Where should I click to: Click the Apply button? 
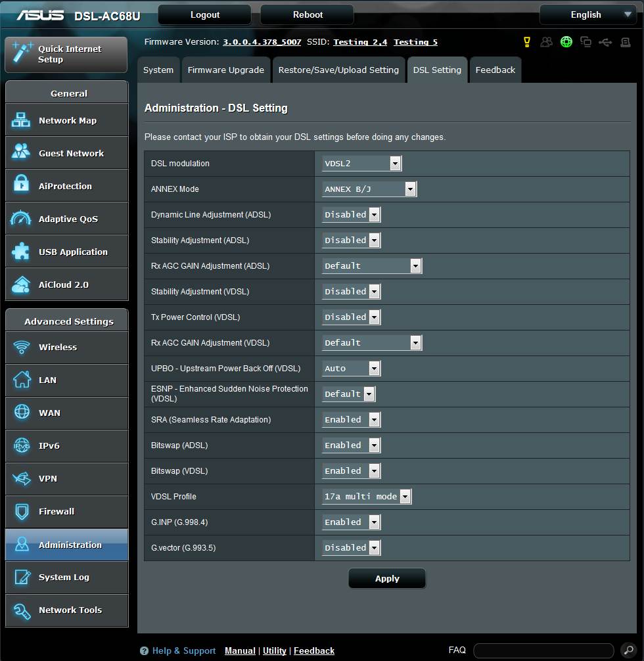pos(387,578)
